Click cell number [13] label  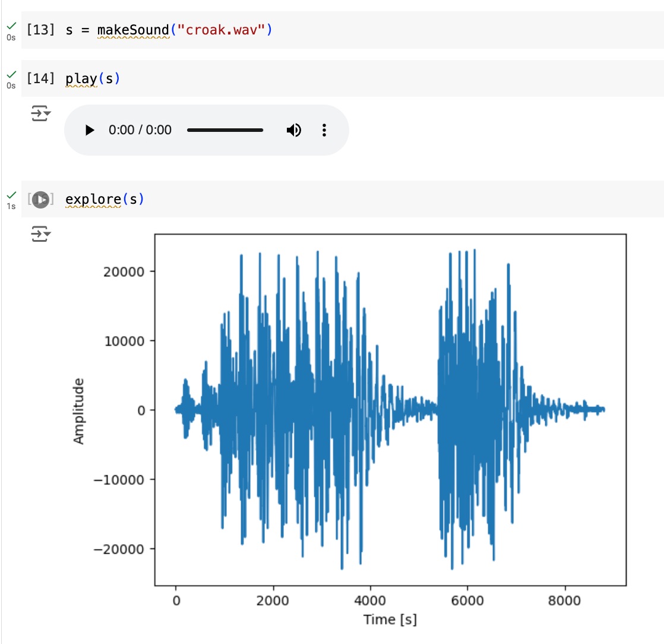(40, 30)
